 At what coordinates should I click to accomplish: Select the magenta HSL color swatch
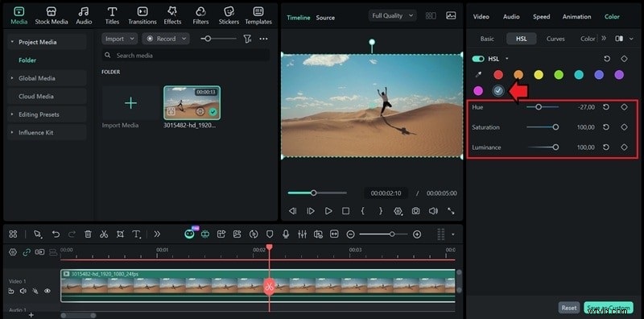(x=477, y=90)
